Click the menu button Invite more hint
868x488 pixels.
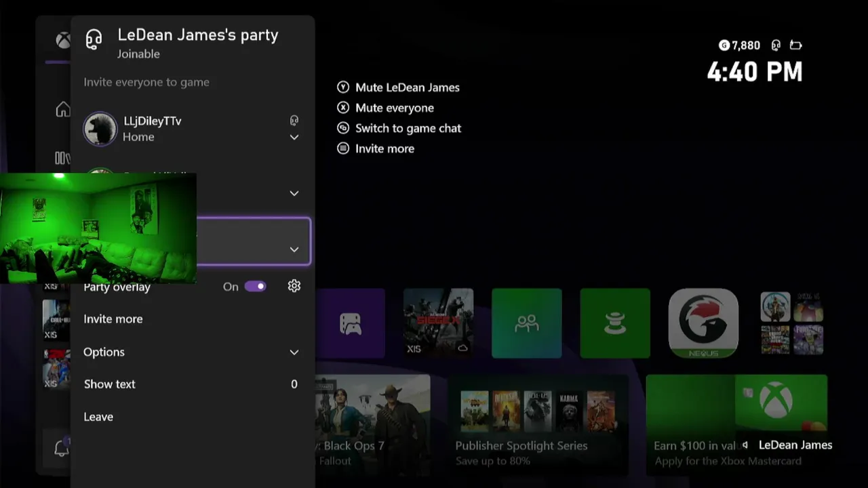(x=343, y=148)
